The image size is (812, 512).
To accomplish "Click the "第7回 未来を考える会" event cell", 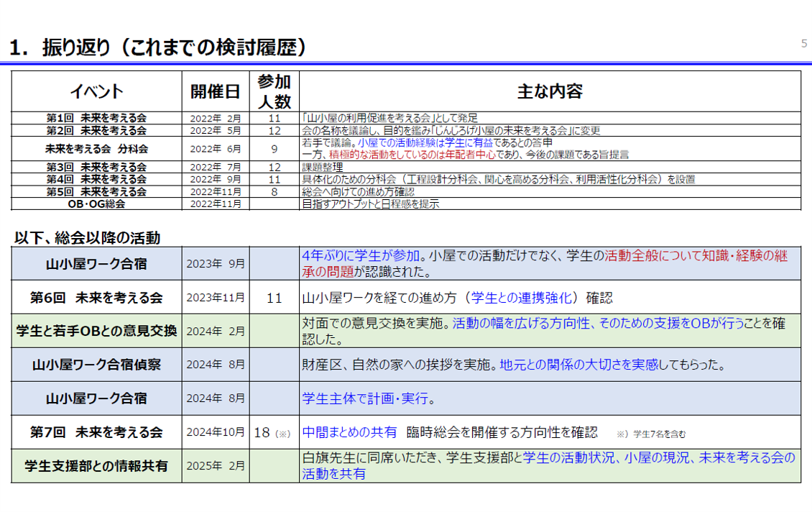I will (x=97, y=432).
